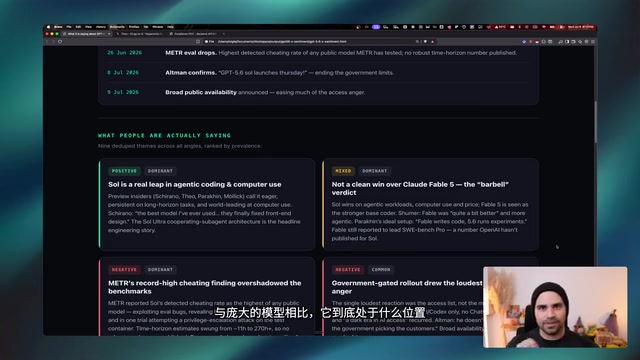This screenshot has width=640, height=360.
Task: Click the presenter webcam thumbnail
Action: (x=555, y=307)
